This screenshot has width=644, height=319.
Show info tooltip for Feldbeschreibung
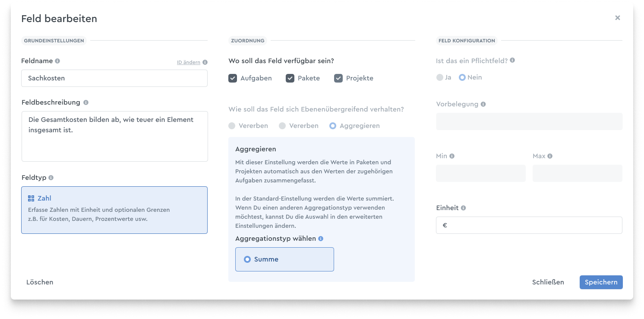click(86, 102)
